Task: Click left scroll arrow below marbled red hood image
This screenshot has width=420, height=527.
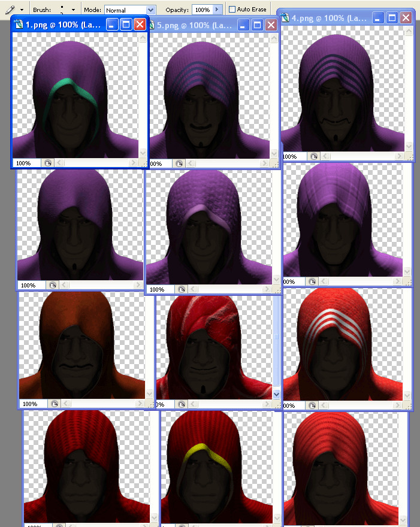Action: point(193,404)
